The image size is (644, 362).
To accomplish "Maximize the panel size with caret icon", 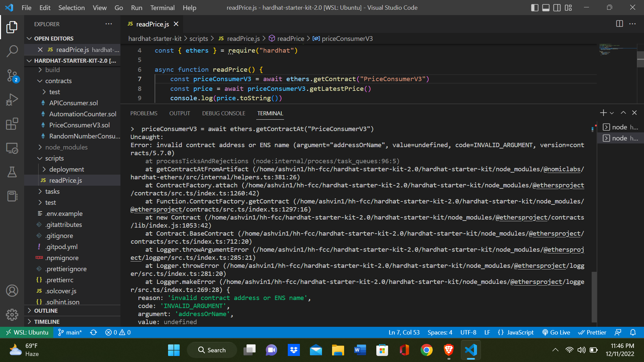I will click(623, 113).
